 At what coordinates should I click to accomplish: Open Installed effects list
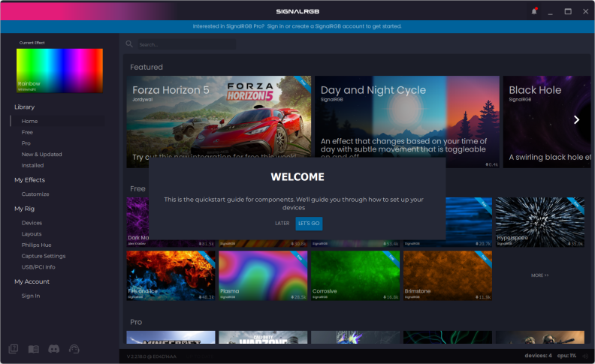32,165
